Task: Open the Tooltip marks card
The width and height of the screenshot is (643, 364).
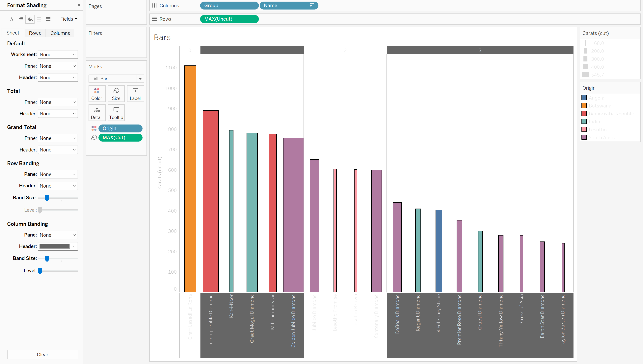Action: click(116, 113)
